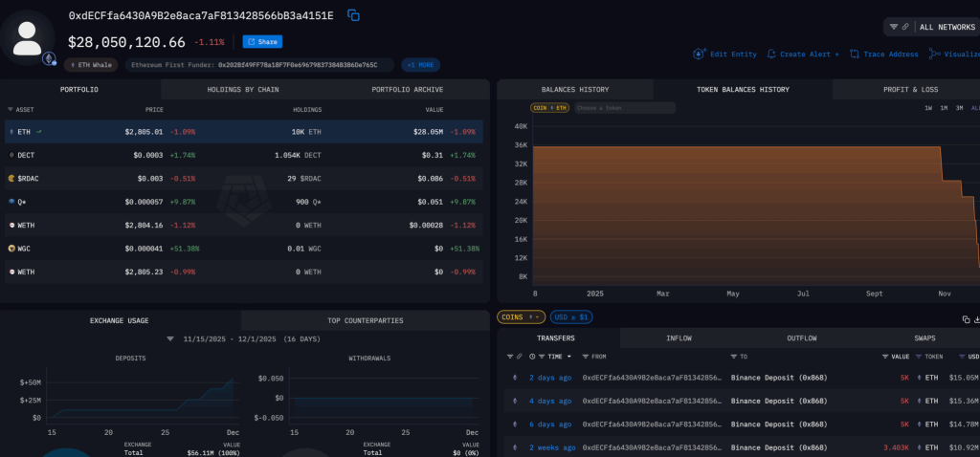980x457 pixels.
Task: Set chart range to 1M
Action: [x=944, y=108]
